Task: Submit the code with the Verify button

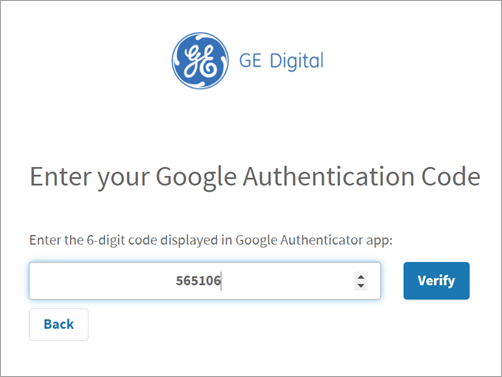Action: click(436, 281)
